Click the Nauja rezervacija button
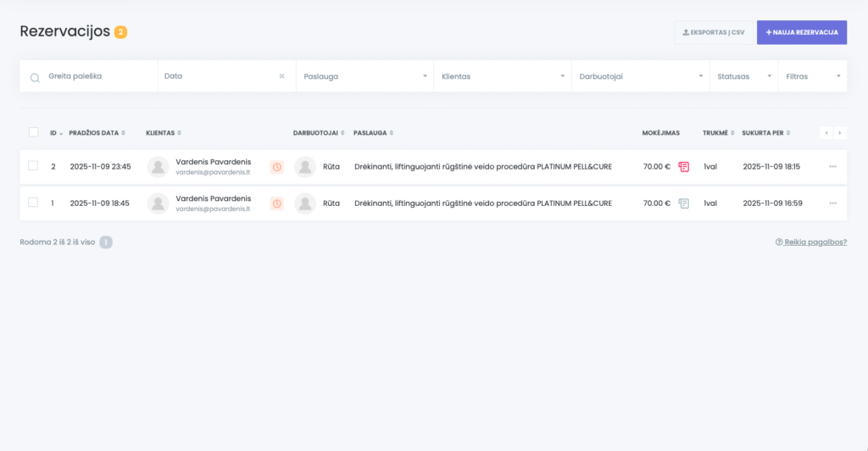The image size is (868, 451). click(801, 32)
